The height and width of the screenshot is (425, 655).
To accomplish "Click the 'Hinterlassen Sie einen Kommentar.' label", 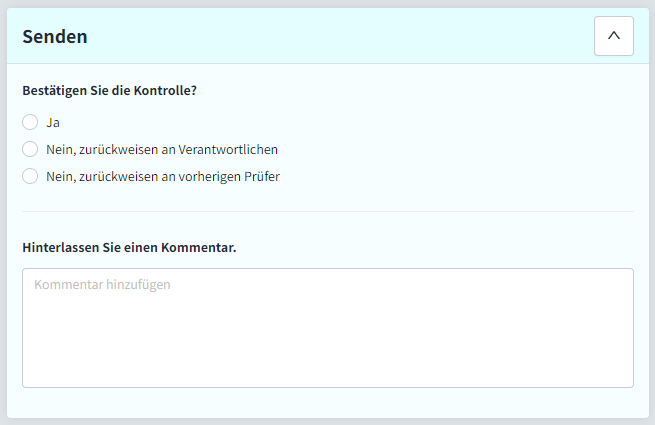I will (129, 247).
